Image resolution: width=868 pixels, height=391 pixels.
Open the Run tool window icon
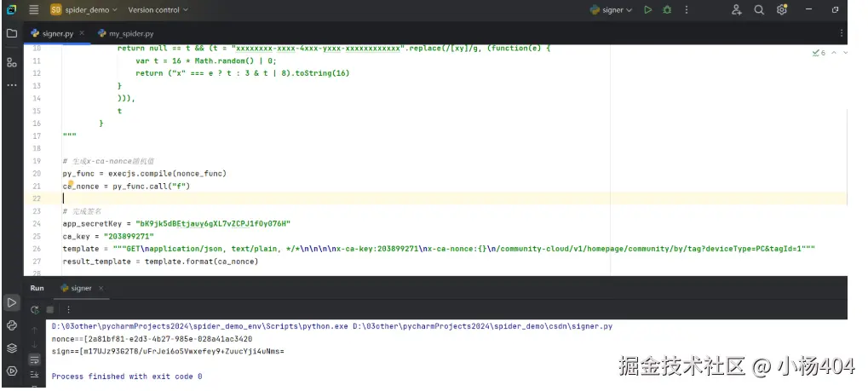[11, 302]
